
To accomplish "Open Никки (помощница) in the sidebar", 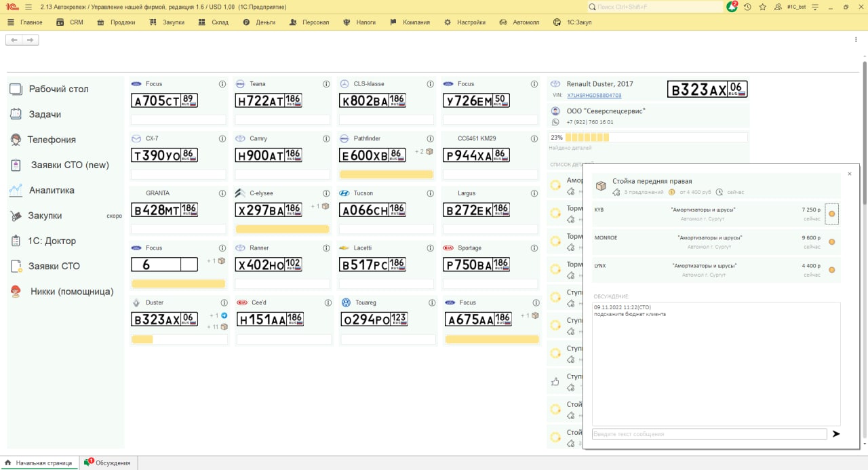I will [72, 292].
